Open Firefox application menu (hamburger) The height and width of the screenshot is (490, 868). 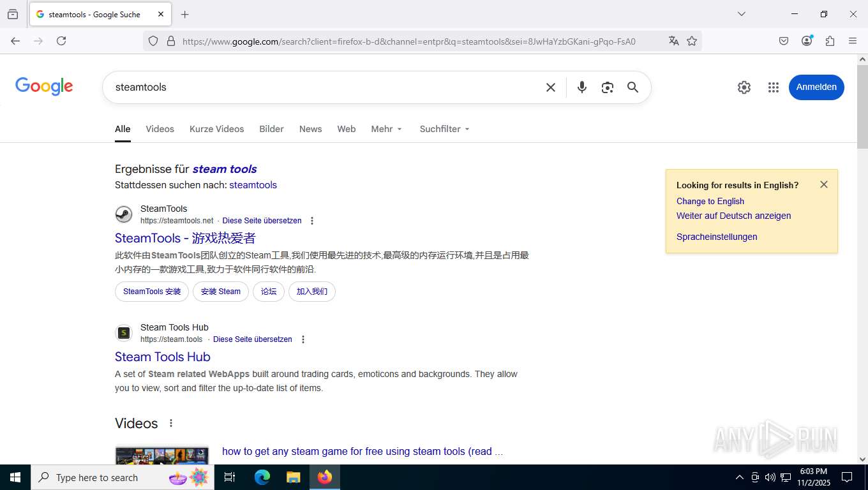[x=853, y=41]
